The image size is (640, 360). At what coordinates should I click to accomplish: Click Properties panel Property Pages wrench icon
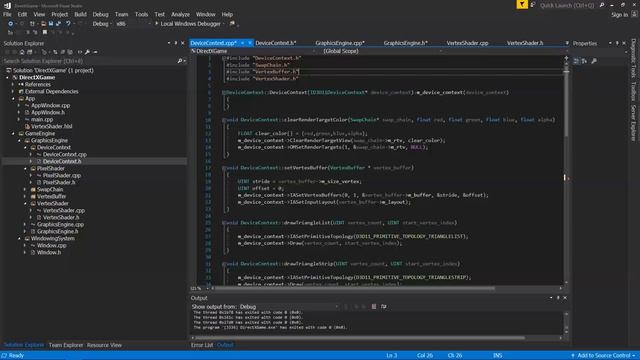[x=594, y=61]
